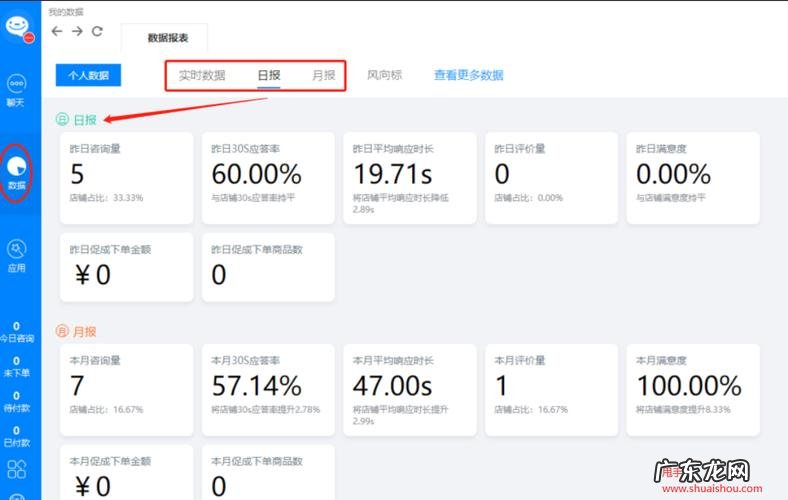788x500 pixels.
Task: Switch to the 数据报表 tab
Action: pos(164,38)
